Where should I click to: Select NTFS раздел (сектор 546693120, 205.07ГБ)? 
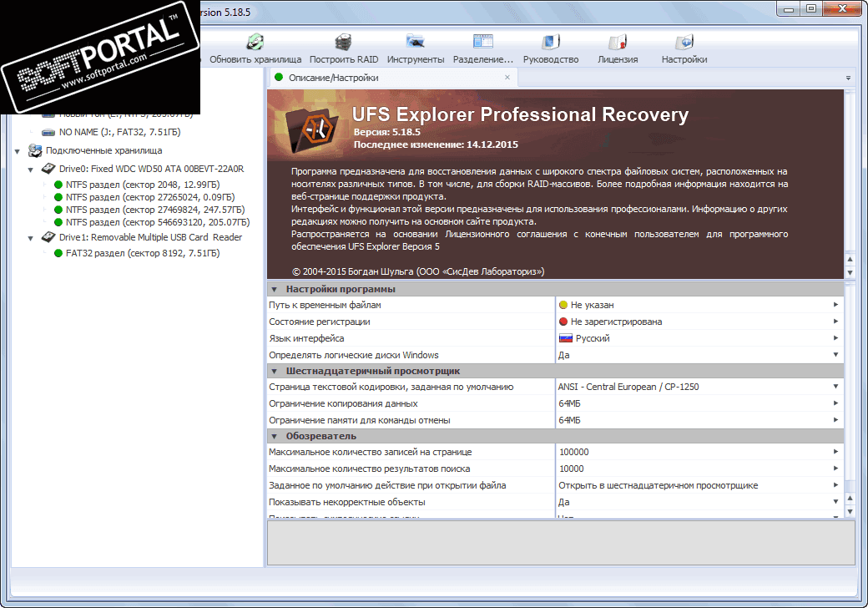[x=158, y=222]
